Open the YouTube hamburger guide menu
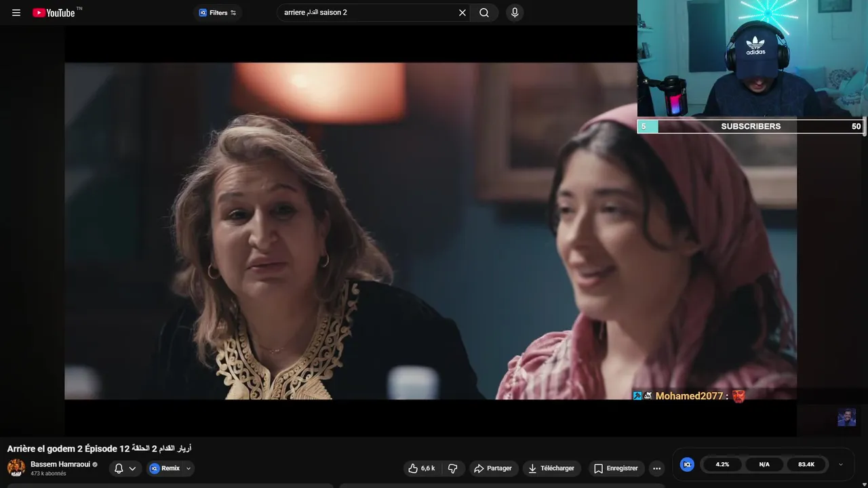This screenshot has height=488, width=868. click(16, 12)
